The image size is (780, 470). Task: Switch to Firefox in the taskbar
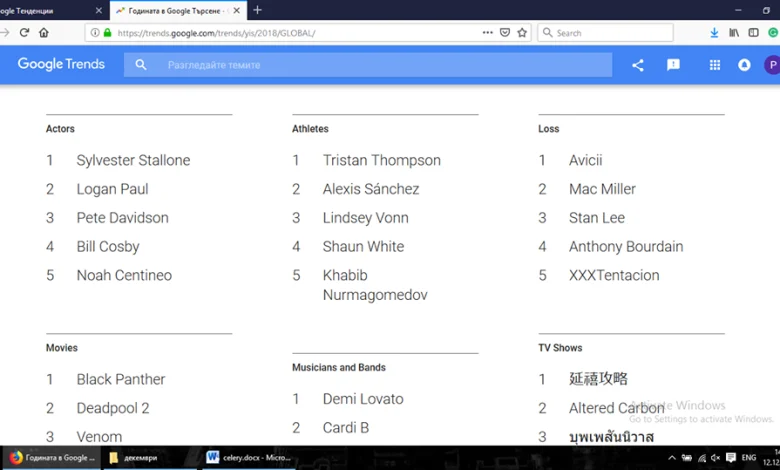click(x=52, y=458)
